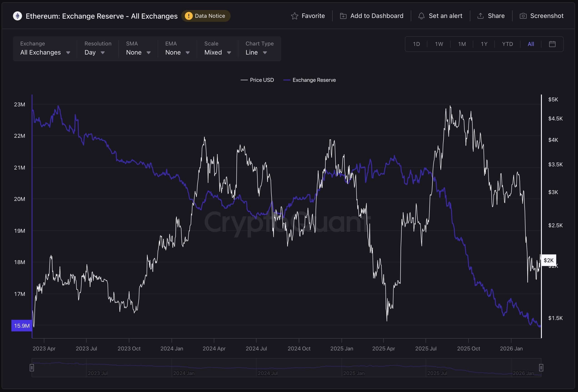Switch to the 1M time range tab
This screenshot has width=578, height=392.
pos(462,44)
